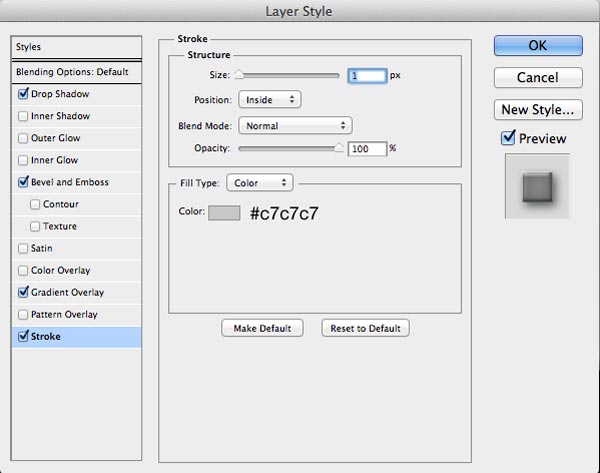Click the Reset to Default button
Screen dimensions: 600x473
point(365,328)
